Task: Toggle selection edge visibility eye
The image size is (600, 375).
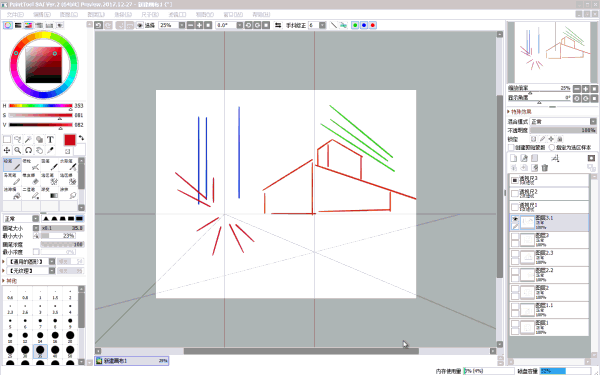Action: [x=140, y=25]
